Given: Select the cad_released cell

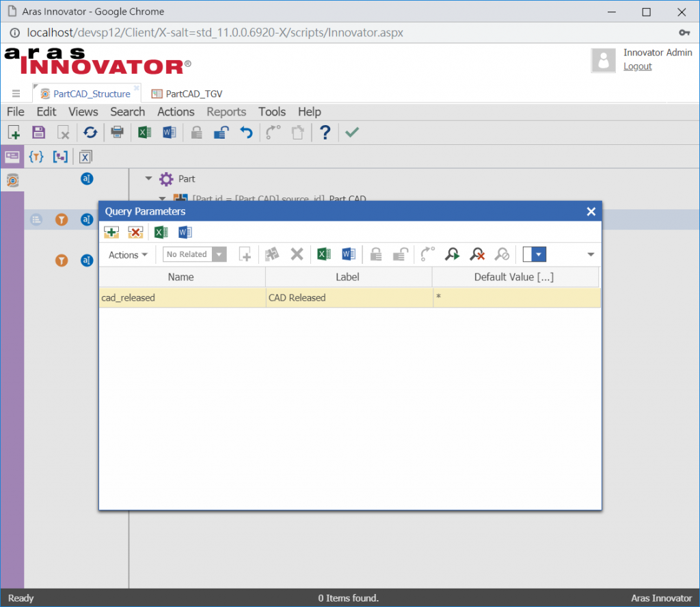Looking at the screenshot, I should [182, 298].
